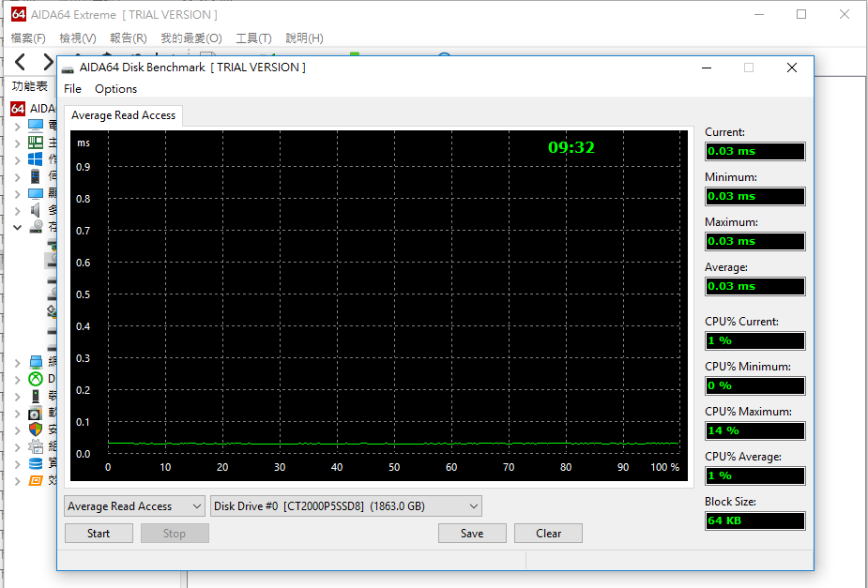Click the greyed Stop button

tap(175, 534)
